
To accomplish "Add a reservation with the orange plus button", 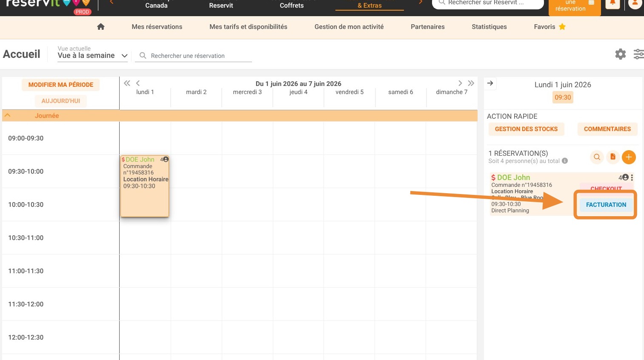I will [x=629, y=157].
